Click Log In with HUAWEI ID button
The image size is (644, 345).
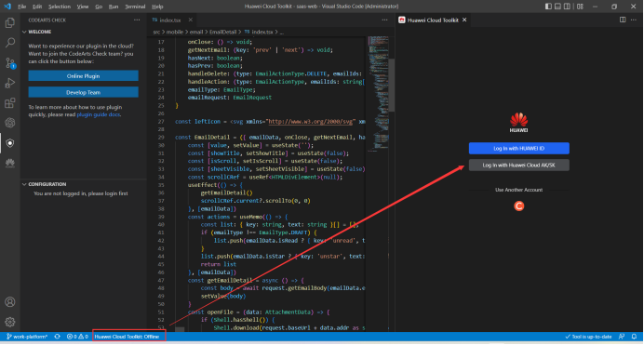[518, 149]
